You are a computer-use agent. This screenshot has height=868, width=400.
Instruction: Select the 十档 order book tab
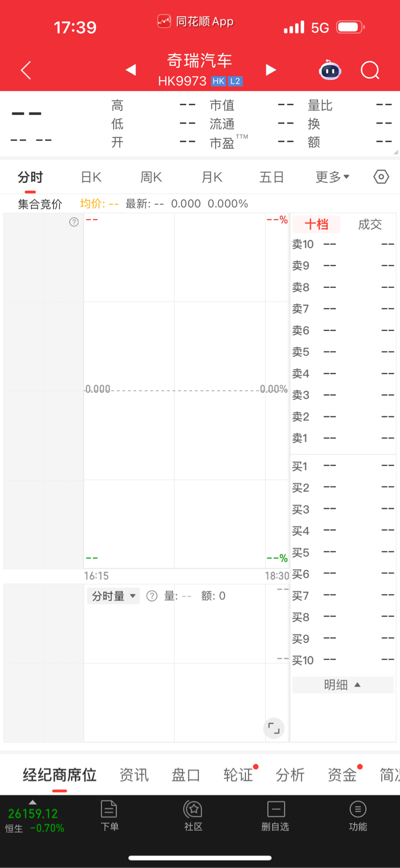316,224
